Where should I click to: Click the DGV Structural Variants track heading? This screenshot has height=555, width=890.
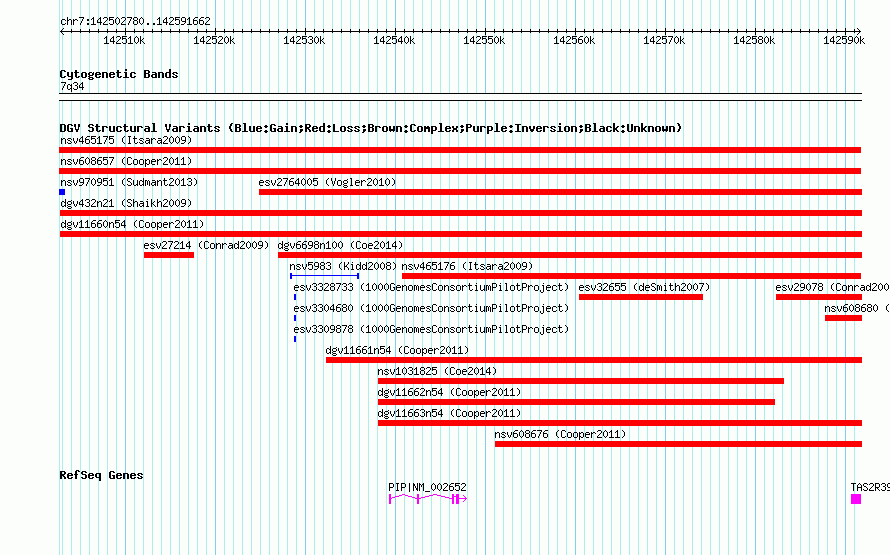(371, 128)
